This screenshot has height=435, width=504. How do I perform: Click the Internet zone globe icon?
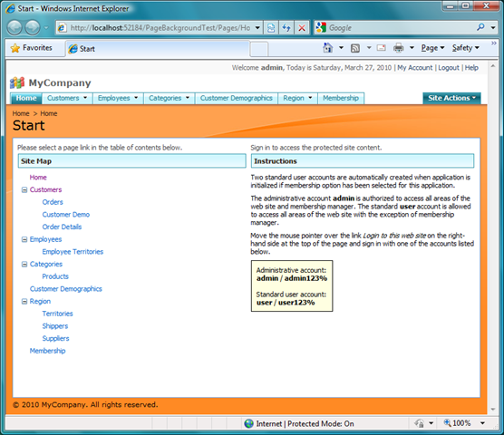click(248, 423)
